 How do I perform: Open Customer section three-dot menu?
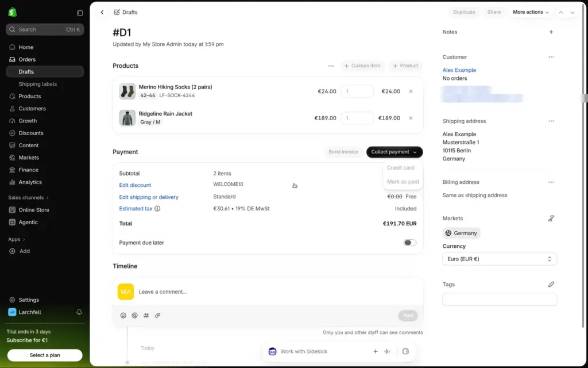coord(551,57)
